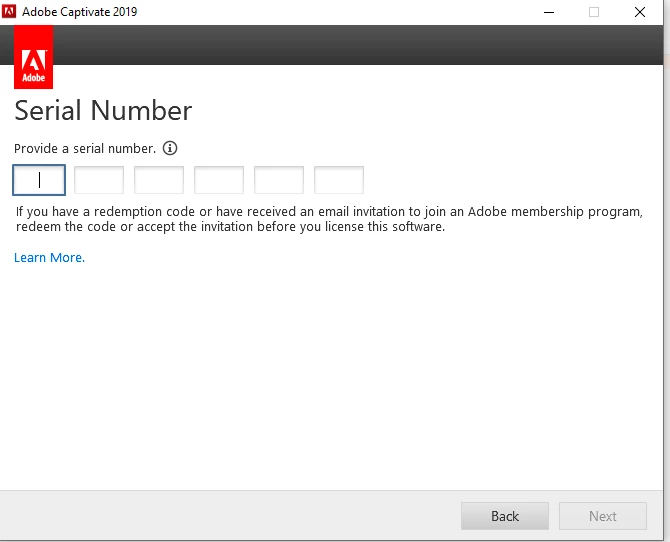
Task: Select the sixth serial number box
Action: click(x=339, y=180)
